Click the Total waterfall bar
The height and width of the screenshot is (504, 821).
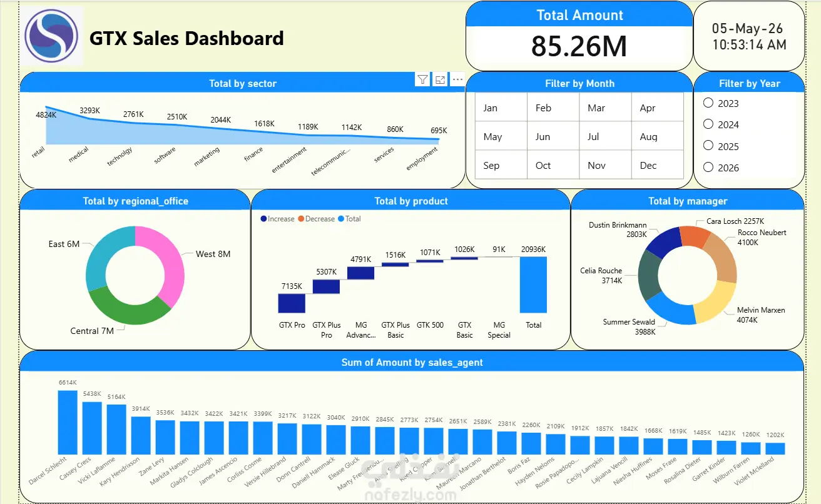point(533,285)
